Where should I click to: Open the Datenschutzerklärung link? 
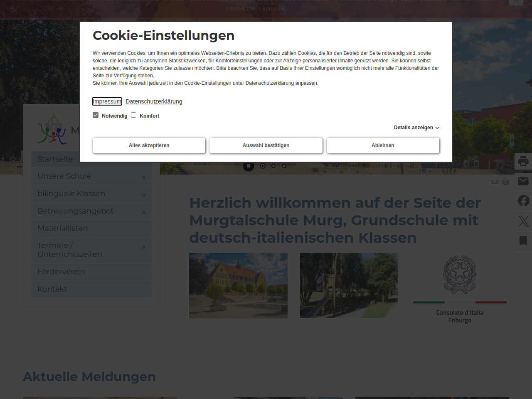point(154,101)
